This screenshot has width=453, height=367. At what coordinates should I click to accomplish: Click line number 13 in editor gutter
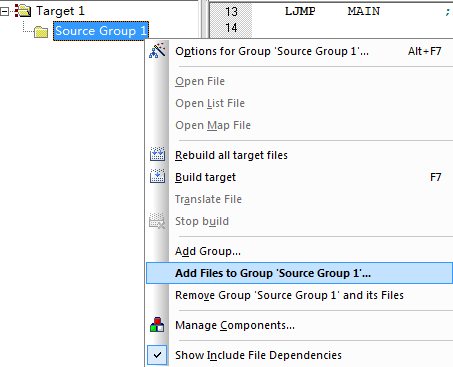click(x=231, y=11)
